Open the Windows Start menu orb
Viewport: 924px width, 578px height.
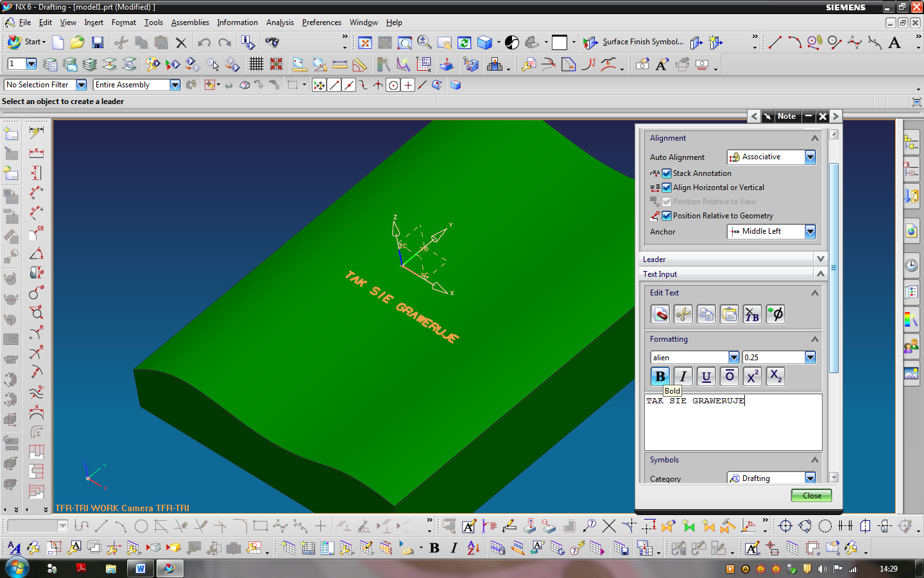pos(17,568)
